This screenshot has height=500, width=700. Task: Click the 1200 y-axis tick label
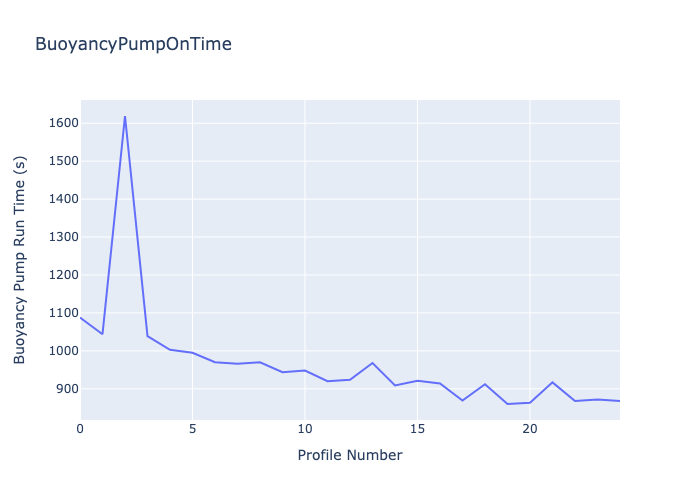point(63,275)
